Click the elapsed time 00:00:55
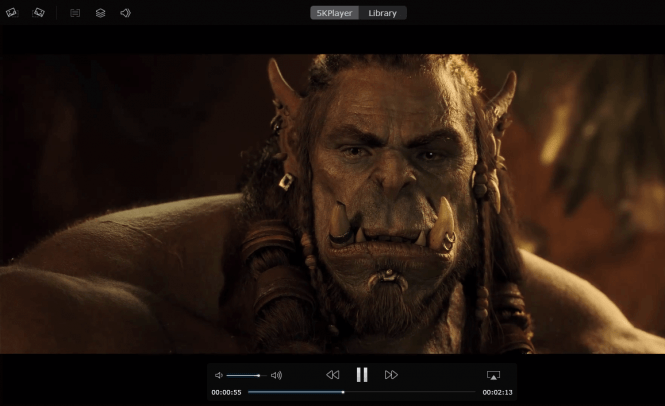Screen dimensions: 665x406 226,392
